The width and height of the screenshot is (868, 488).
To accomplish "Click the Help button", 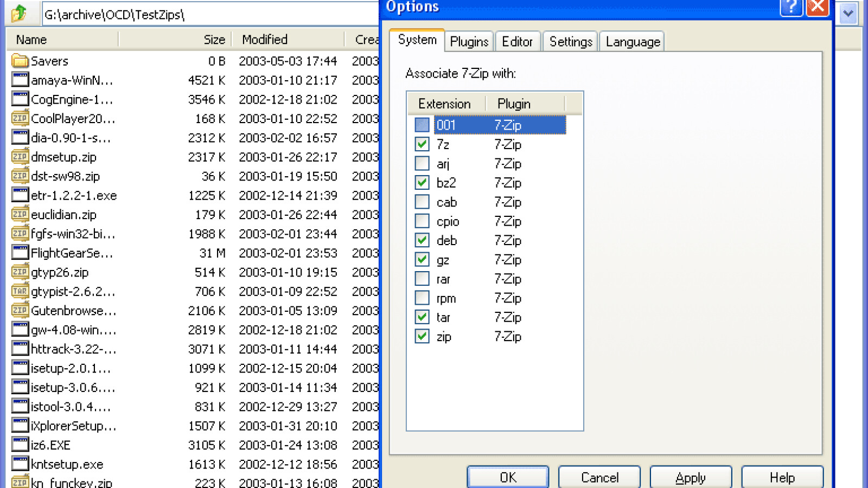I will click(x=781, y=478).
